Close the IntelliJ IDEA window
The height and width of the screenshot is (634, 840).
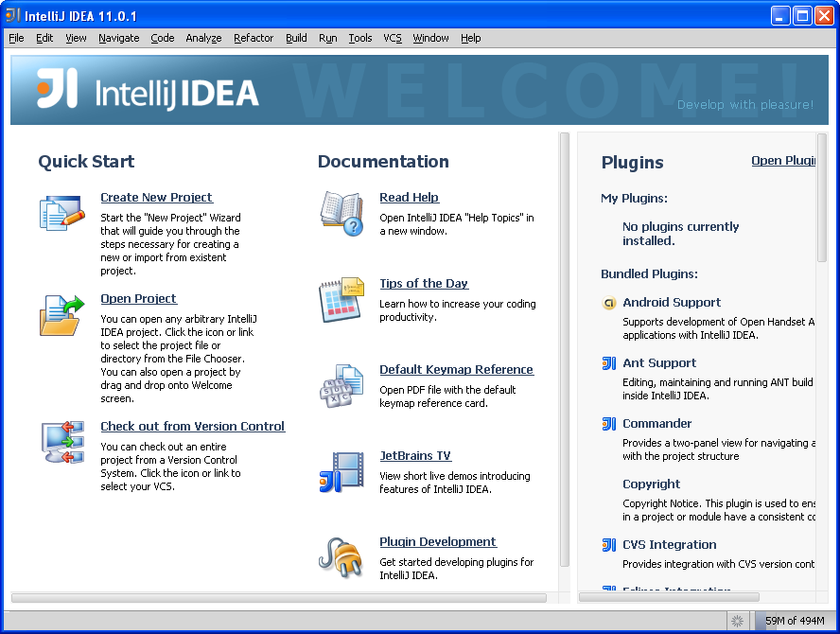coord(824,16)
